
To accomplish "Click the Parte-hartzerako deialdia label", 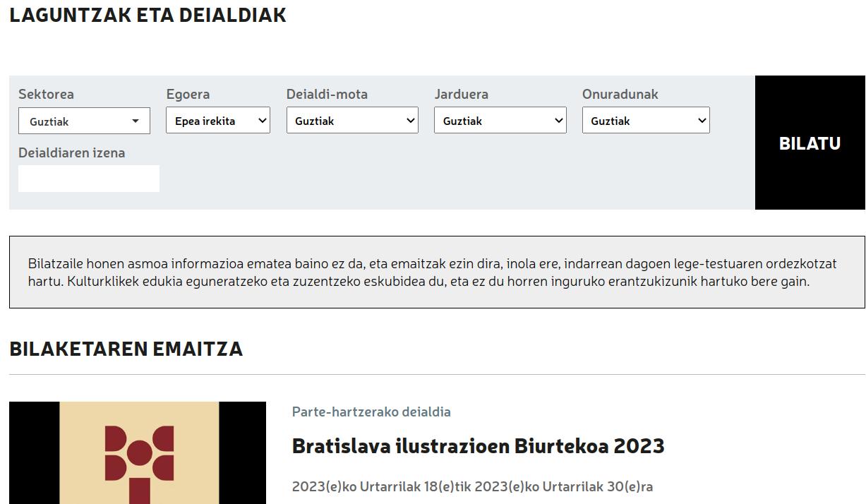I will click(371, 412).
